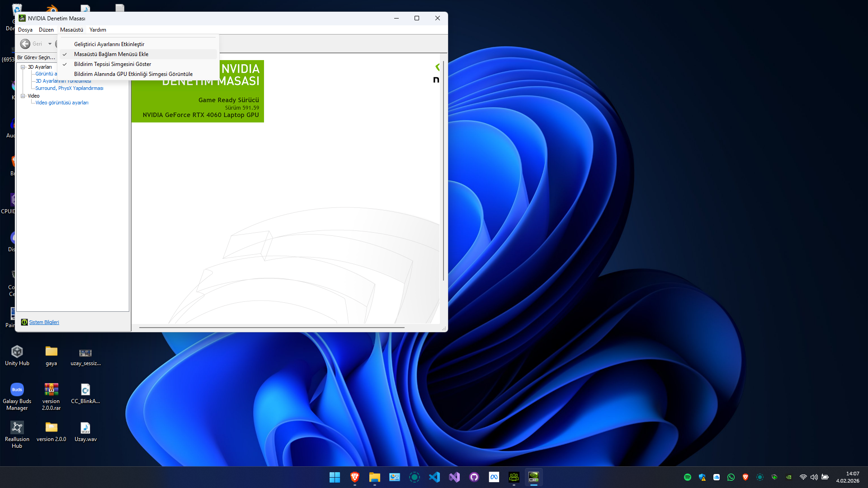The image size is (868, 488).
Task: Enable Bildirim Alanında GPU Etkinliği Simgesi Görüntüle
Action: (x=139, y=74)
